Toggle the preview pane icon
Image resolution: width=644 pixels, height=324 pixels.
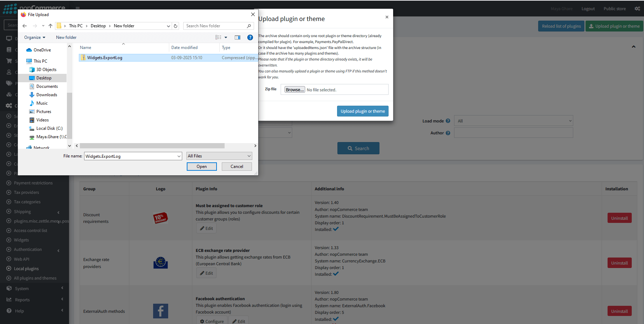[237, 37]
